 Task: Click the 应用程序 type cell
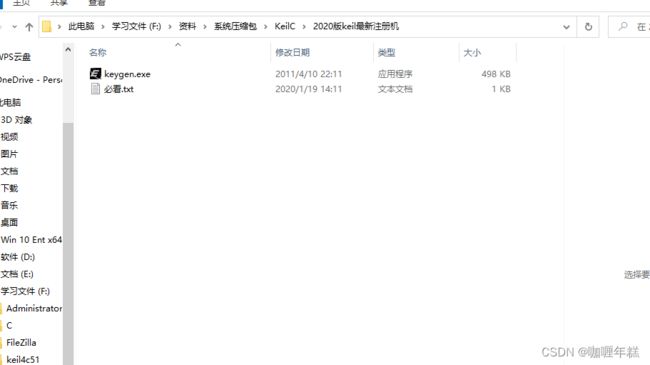tap(395, 74)
